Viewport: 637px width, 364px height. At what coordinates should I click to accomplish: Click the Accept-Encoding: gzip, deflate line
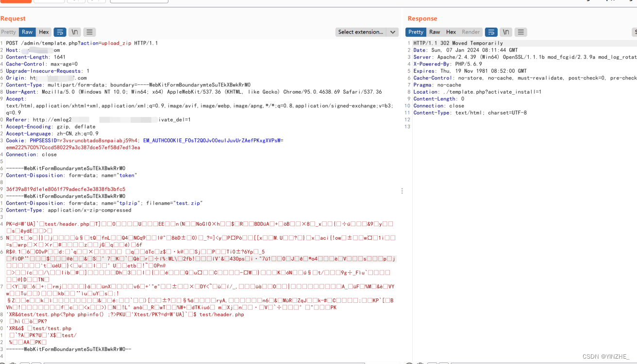click(x=50, y=127)
